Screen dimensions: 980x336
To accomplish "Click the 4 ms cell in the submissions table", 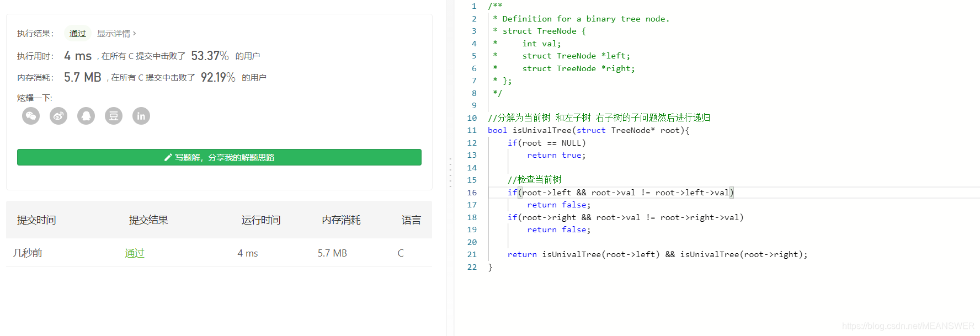I will pyautogui.click(x=248, y=253).
